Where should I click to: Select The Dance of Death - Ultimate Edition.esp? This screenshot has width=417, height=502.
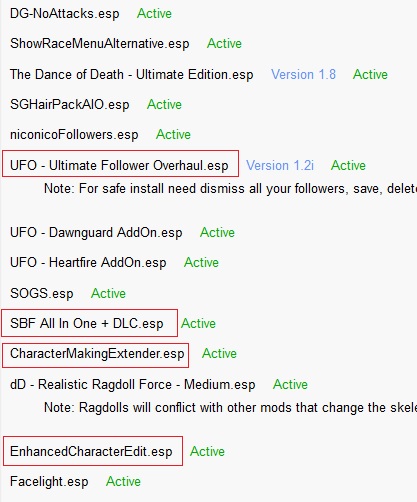point(132,74)
